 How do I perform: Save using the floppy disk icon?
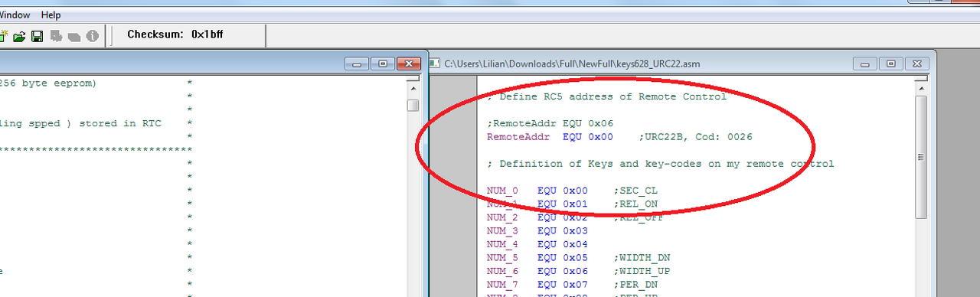[x=37, y=36]
